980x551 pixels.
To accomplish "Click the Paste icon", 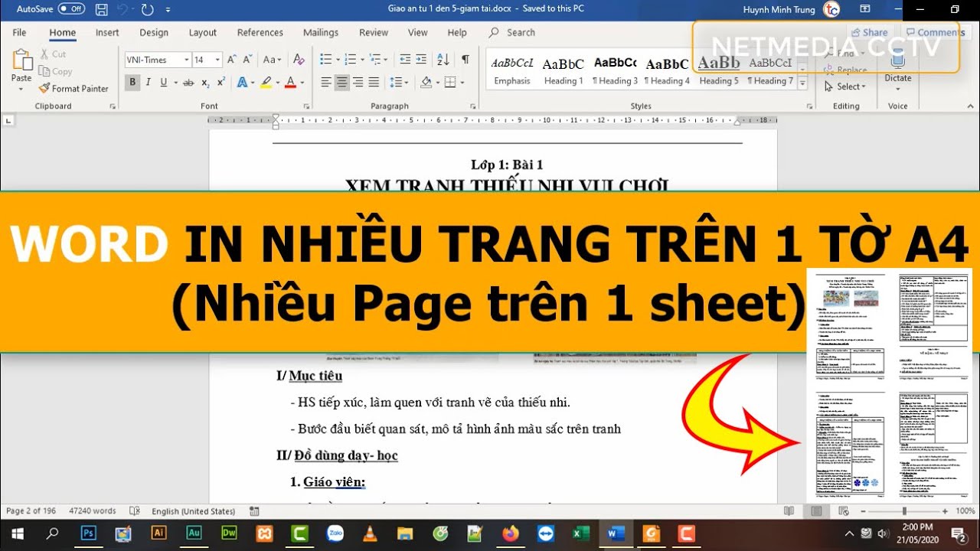I will pyautogui.click(x=21, y=60).
